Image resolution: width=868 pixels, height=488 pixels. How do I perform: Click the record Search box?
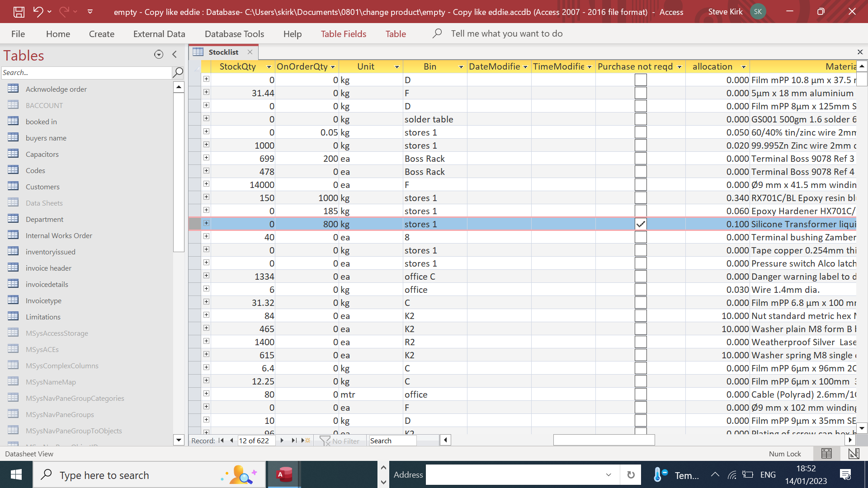coord(392,441)
